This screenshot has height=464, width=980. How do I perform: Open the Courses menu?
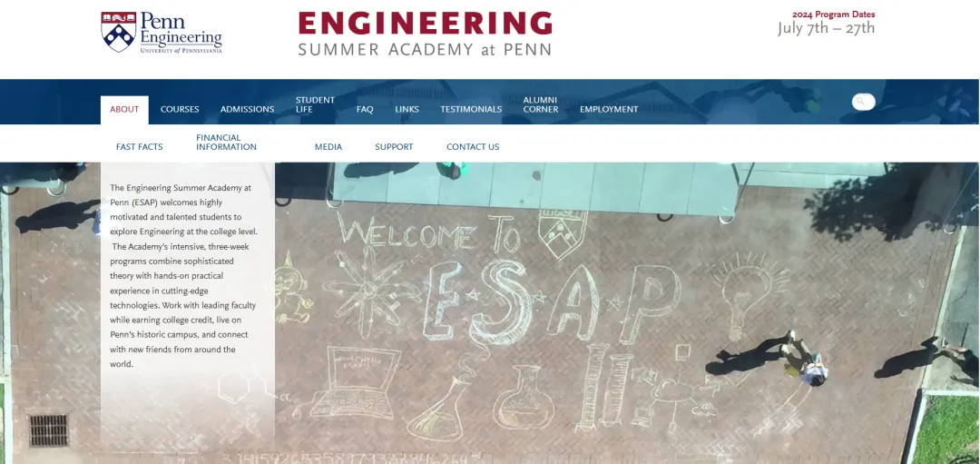pos(180,110)
